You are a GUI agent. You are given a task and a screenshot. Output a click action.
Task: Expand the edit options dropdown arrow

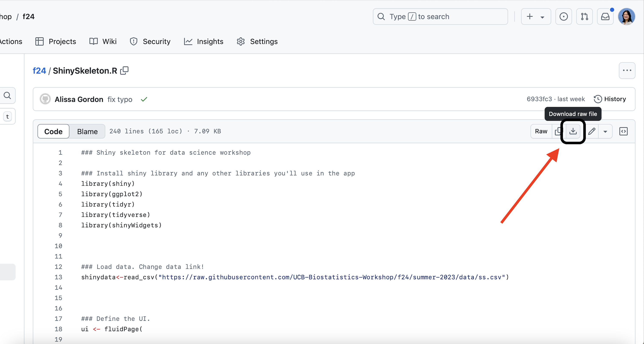pos(605,131)
